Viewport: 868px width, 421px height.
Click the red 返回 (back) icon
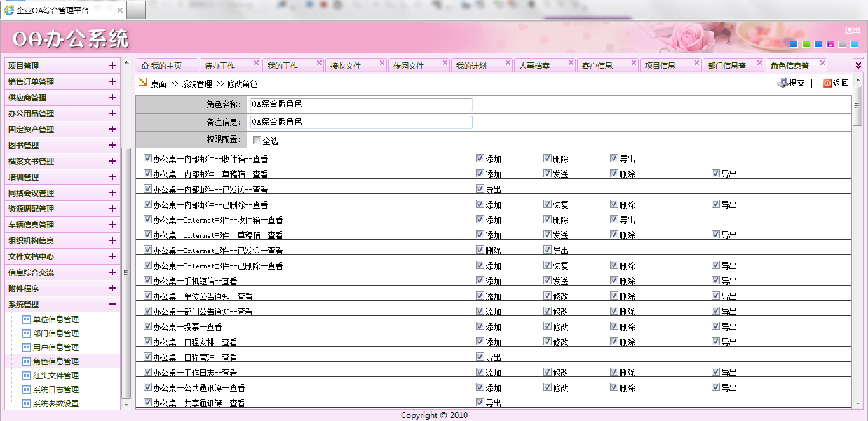tap(827, 83)
